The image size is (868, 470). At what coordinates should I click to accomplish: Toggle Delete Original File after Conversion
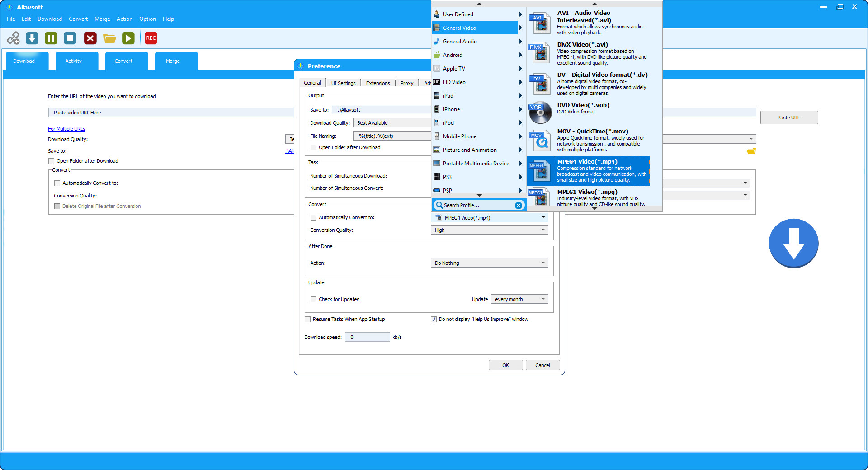tap(57, 206)
